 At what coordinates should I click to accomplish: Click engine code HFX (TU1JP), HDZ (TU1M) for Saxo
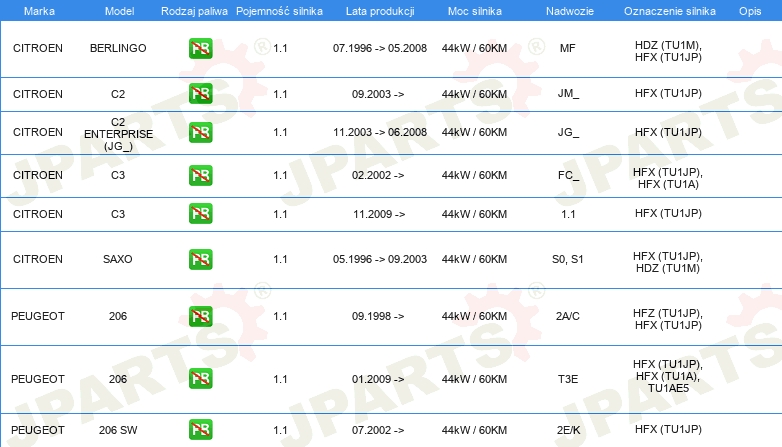coord(668,262)
